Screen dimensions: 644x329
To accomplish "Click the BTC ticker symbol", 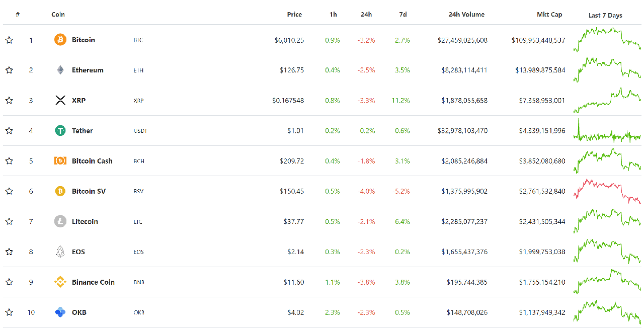I will pos(138,40).
